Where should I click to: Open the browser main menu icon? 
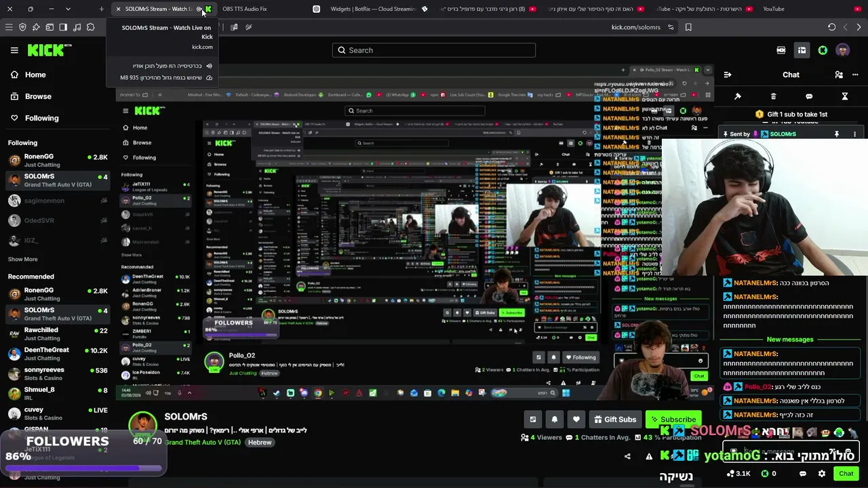[9, 27]
